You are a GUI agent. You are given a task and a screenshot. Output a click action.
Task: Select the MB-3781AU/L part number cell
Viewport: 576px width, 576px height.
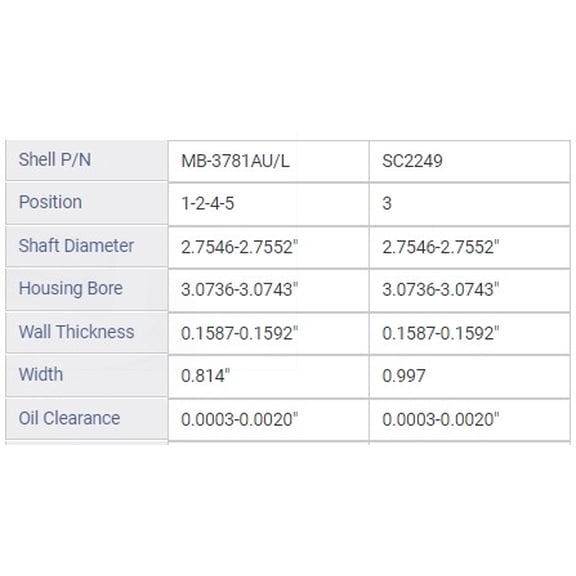pos(269,161)
